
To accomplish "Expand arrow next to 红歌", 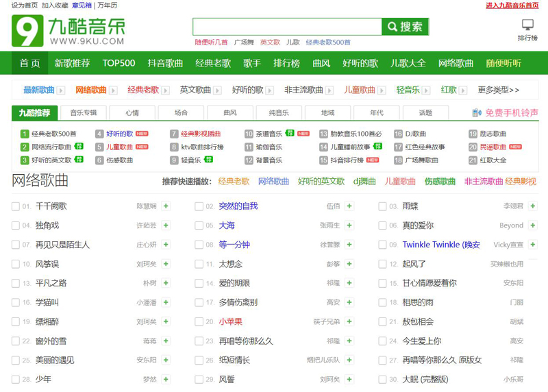I will (x=463, y=90).
